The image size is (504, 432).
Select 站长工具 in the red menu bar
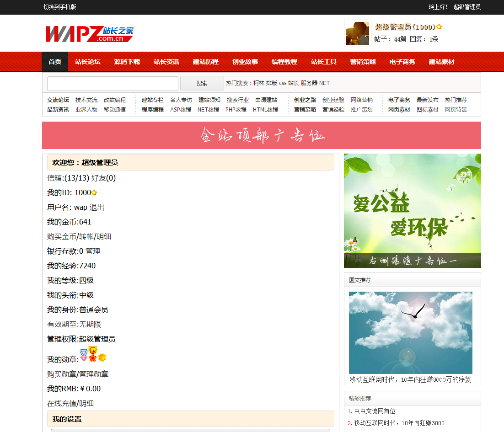click(324, 62)
